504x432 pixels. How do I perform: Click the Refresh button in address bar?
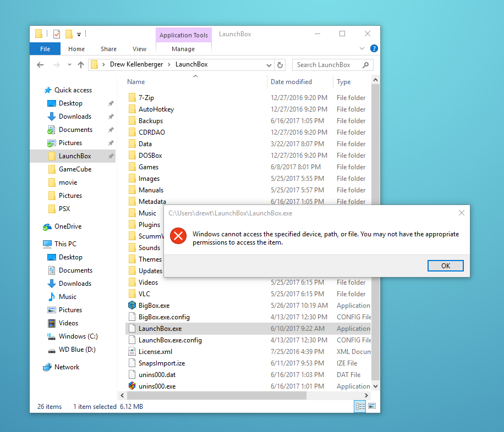(280, 65)
